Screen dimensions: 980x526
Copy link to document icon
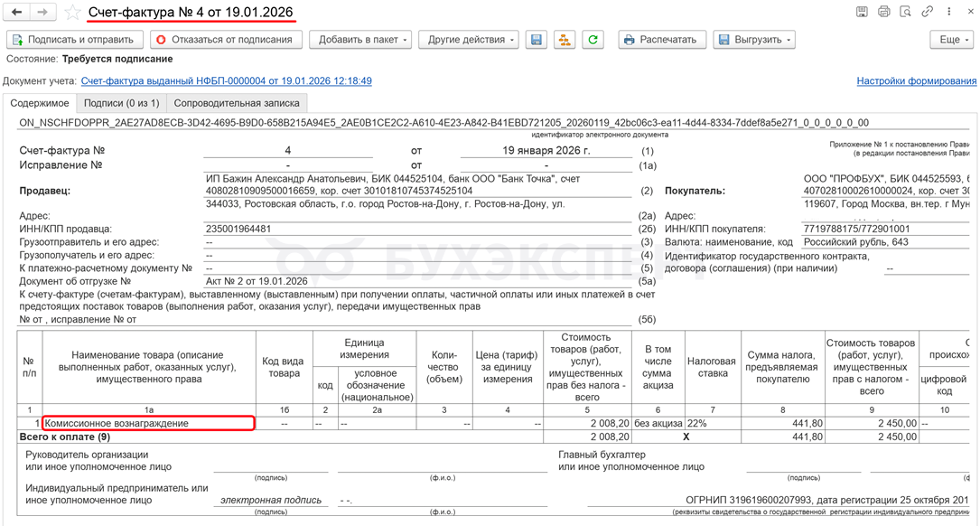point(927,11)
